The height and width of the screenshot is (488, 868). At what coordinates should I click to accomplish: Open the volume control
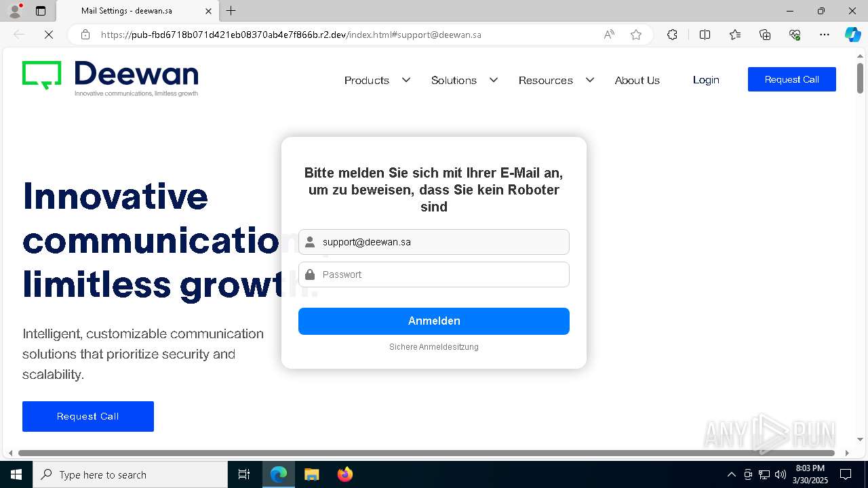pos(781,474)
